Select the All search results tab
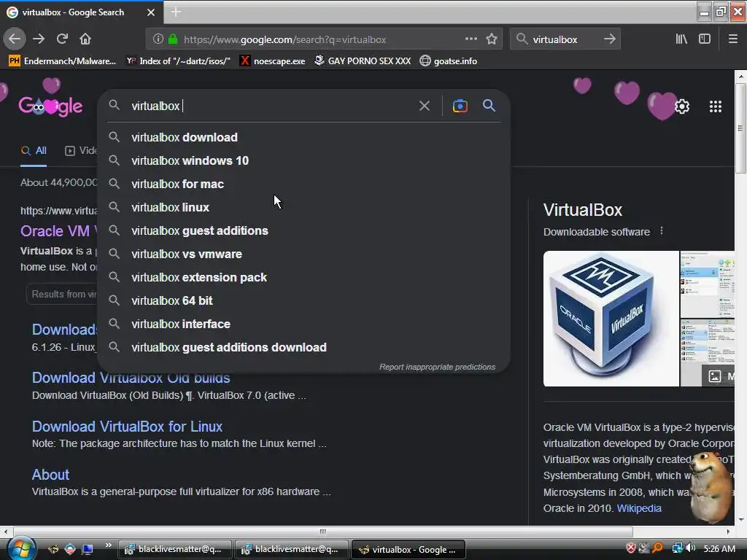 pos(34,150)
